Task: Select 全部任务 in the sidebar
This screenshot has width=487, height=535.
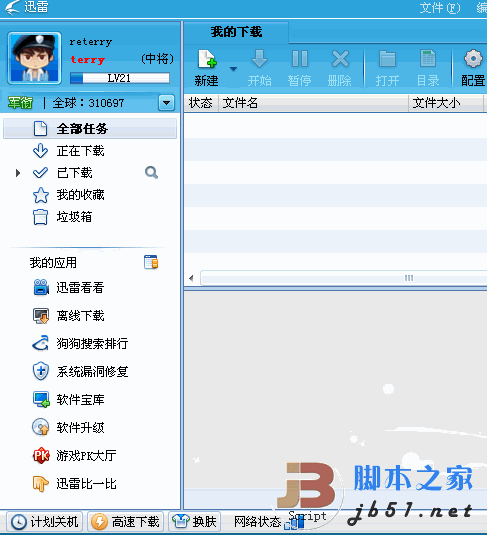Action: pyautogui.click(x=90, y=129)
